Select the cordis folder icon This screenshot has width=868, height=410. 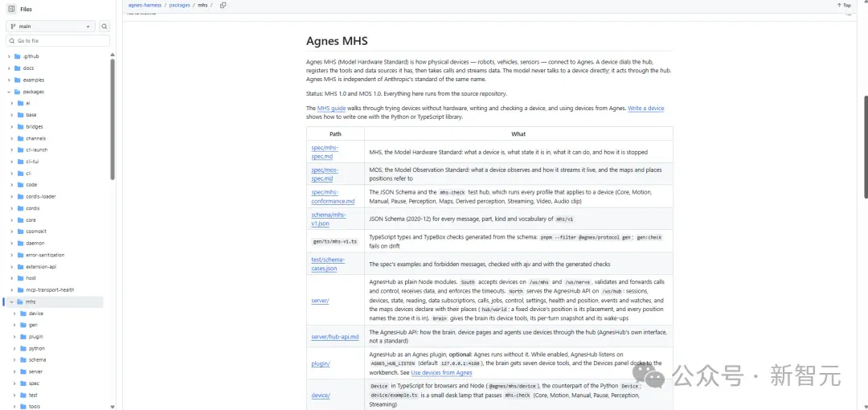coord(20,208)
